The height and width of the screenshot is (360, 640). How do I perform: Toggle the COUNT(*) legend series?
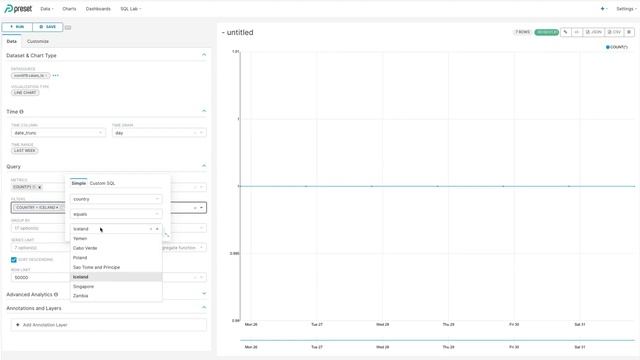(x=617, y=47)
